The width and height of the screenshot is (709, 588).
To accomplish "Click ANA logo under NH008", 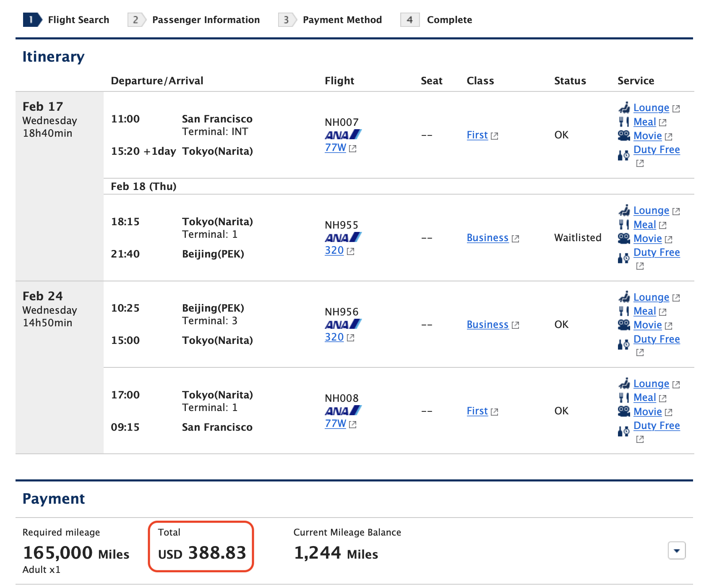I will click(x=343, y=411).
